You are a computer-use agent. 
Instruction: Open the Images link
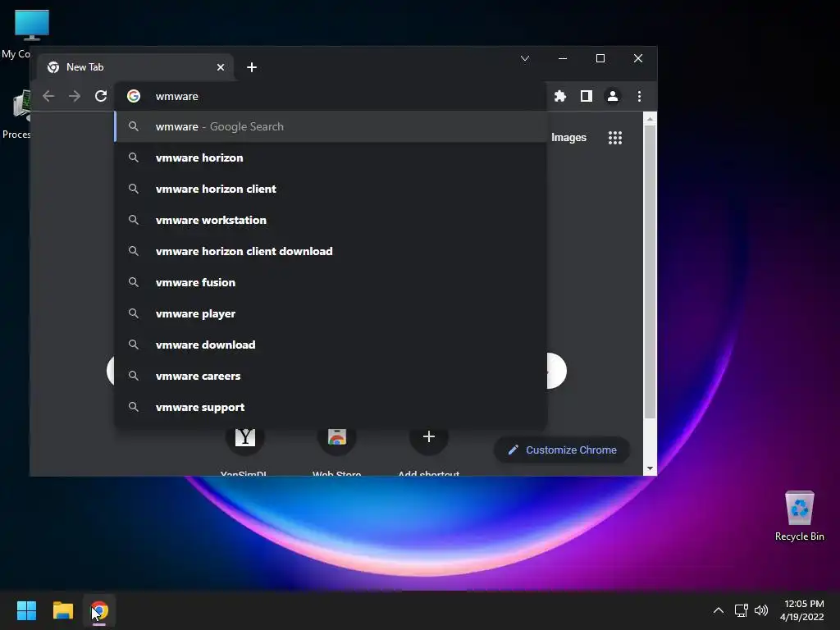point(568,138)
